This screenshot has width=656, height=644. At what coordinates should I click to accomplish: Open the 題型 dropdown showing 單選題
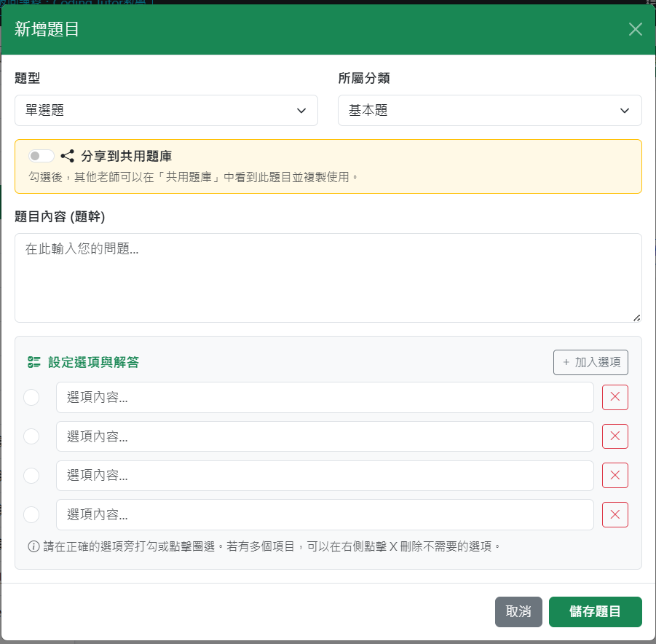click(166, 111)
